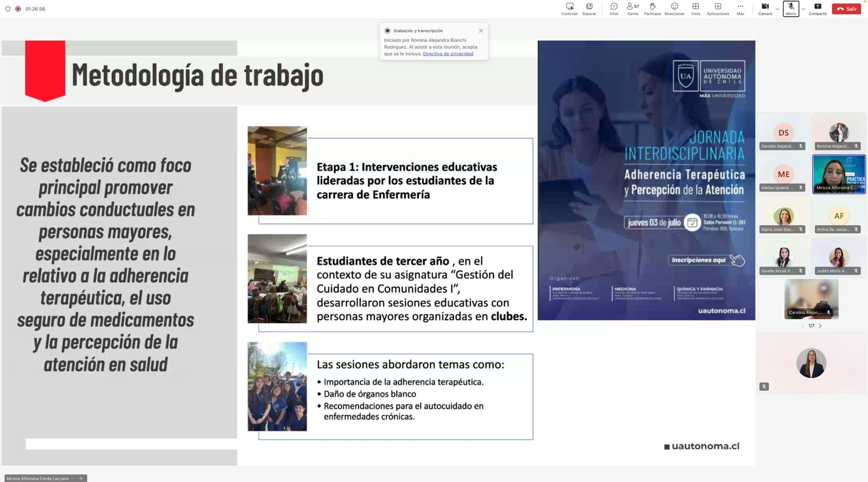The height and width of the screenshot is (482, 868).
Task: Expand the microphone options chevron
Action: (803, 9)
